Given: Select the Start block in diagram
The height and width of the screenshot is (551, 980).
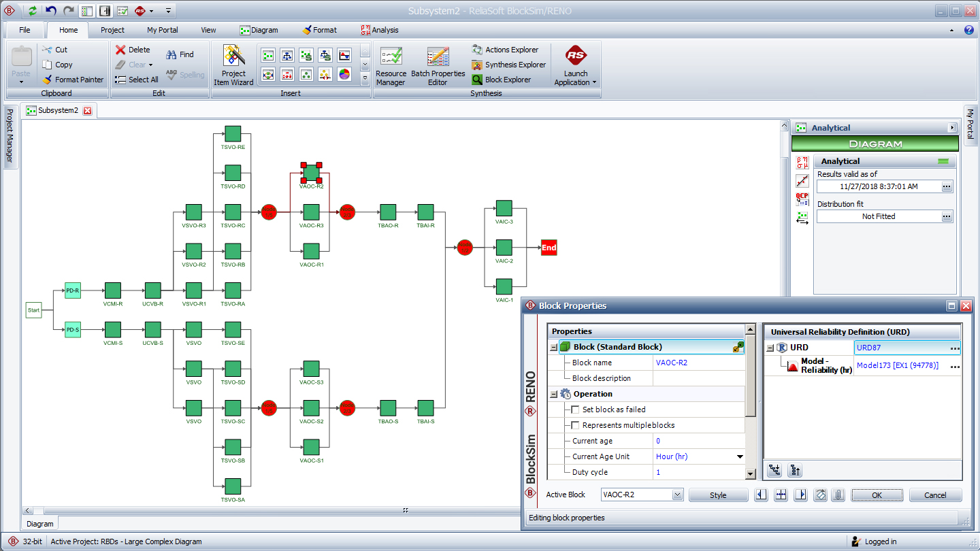Looking at the screenshot, I should click(x=33, y=310).
